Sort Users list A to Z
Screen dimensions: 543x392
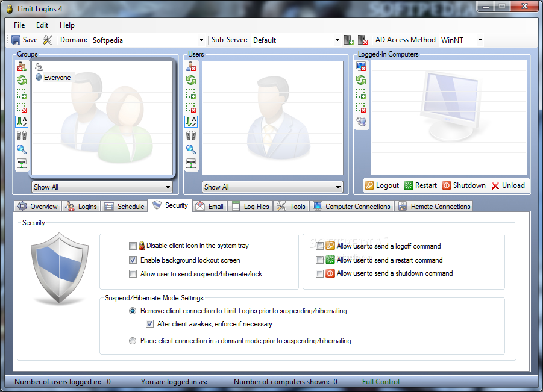[x=191, y=122]
